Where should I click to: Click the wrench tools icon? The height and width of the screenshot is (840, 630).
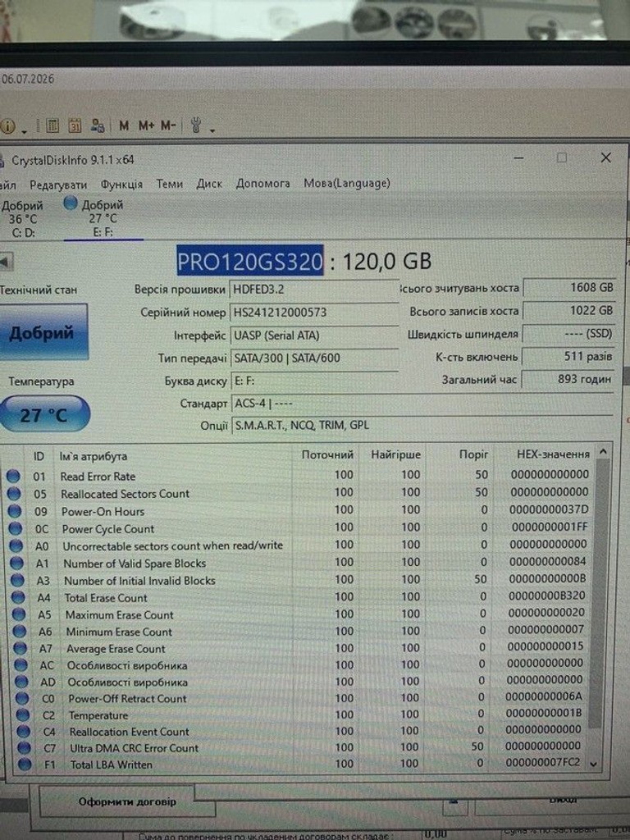coord(196,126)
